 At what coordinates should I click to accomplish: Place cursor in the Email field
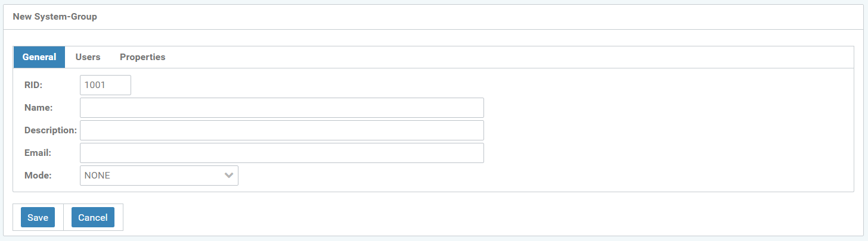281,153
